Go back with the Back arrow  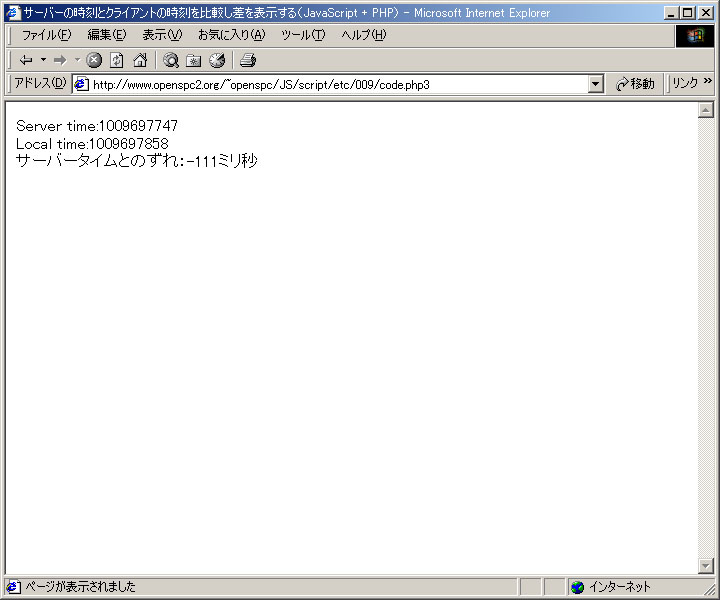(x=26, y=60)
